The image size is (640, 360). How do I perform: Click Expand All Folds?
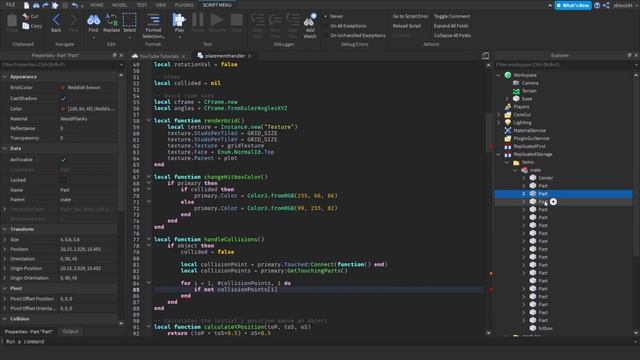click(x=451, y=26)
